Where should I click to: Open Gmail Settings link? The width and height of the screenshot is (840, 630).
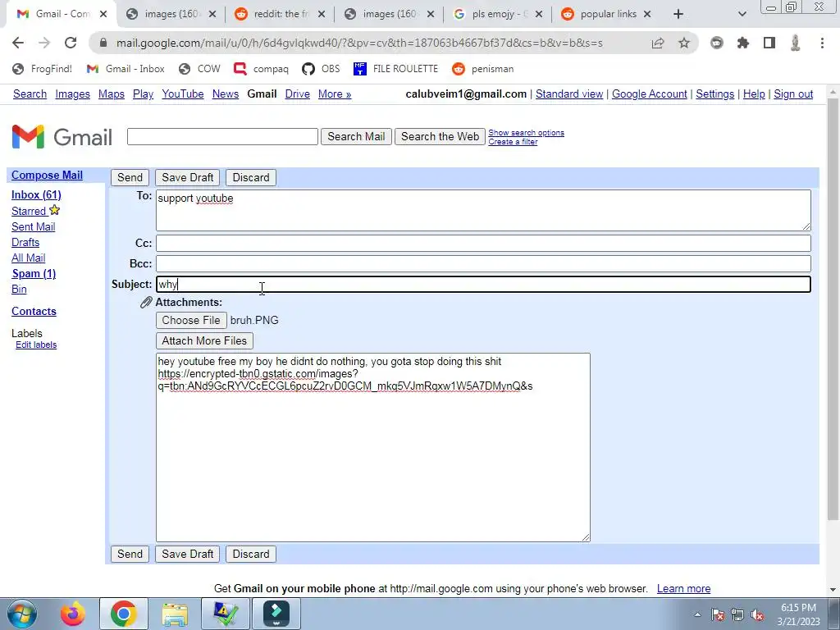click(x=714, y=94)
